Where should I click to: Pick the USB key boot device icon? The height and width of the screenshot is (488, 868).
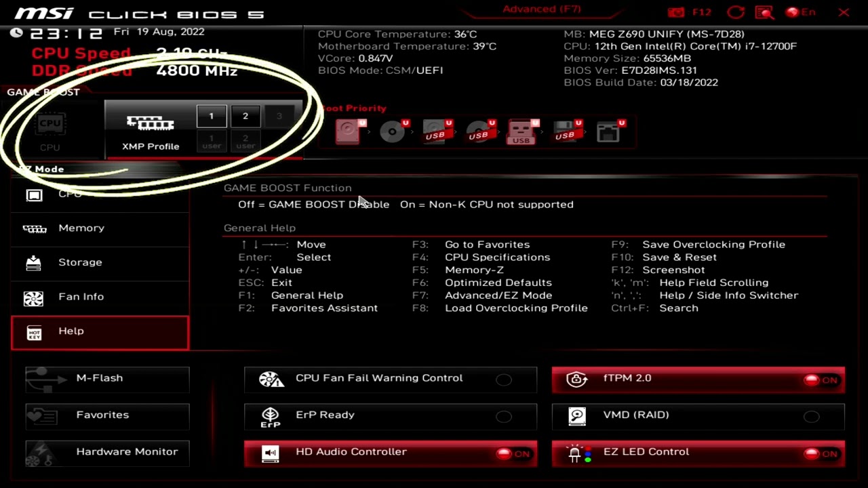tap(523, 131)
